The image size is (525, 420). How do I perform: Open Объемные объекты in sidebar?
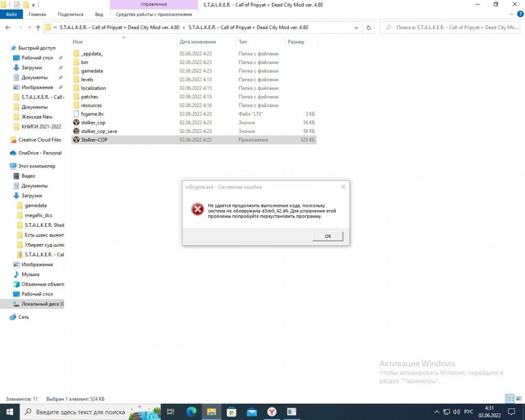tap(42, 284)
